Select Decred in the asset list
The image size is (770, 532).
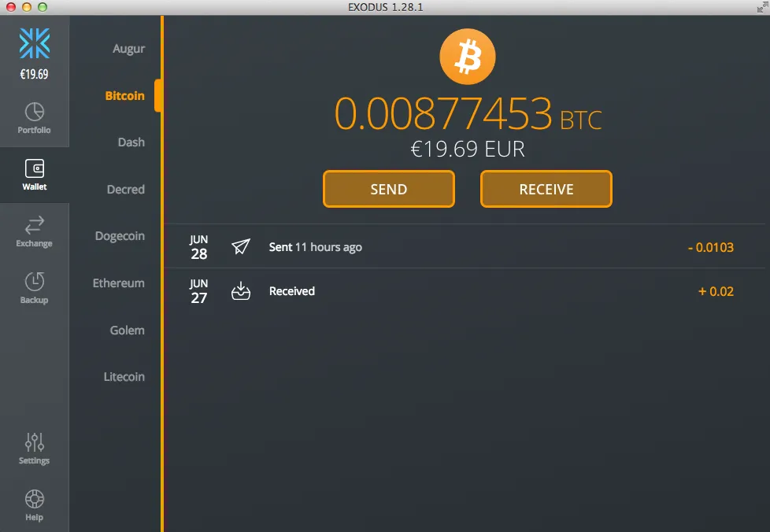(x=126, y=190)
